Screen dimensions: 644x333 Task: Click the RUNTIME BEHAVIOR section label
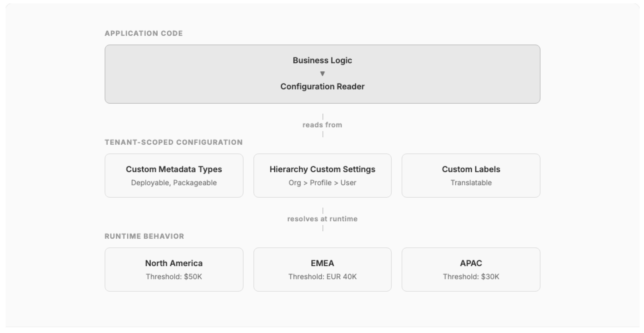144,236
